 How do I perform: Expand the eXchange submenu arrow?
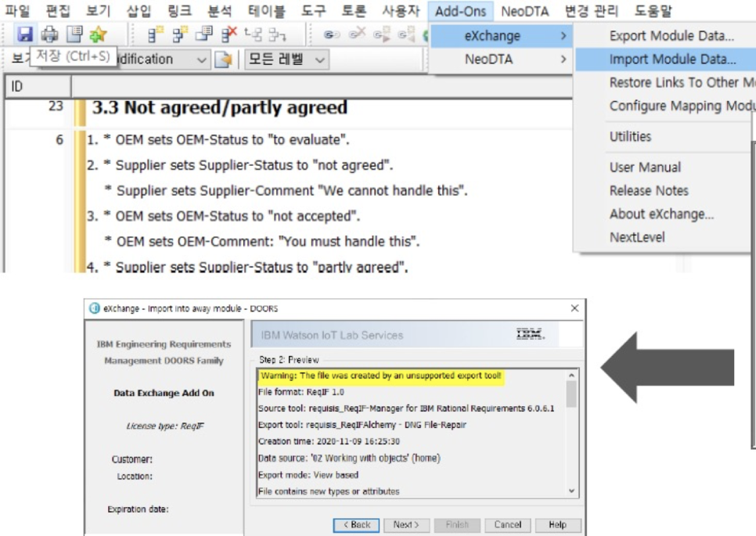click(563, 36)
